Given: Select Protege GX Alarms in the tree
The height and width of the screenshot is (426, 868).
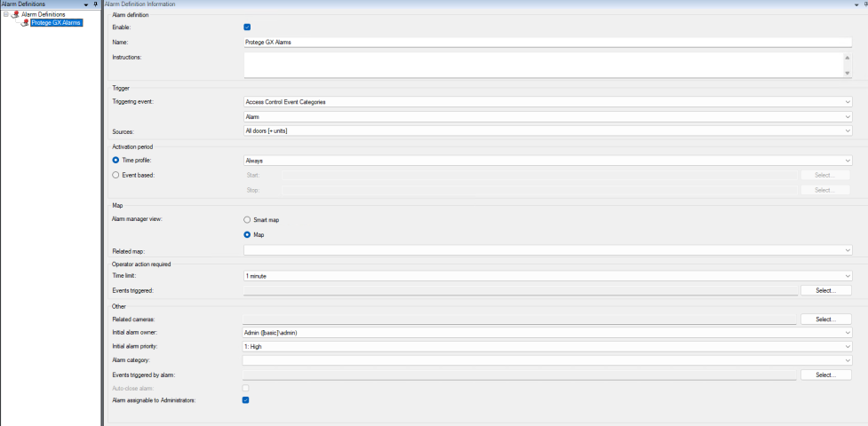Looking at the screenshot, I should pos(57,23).
